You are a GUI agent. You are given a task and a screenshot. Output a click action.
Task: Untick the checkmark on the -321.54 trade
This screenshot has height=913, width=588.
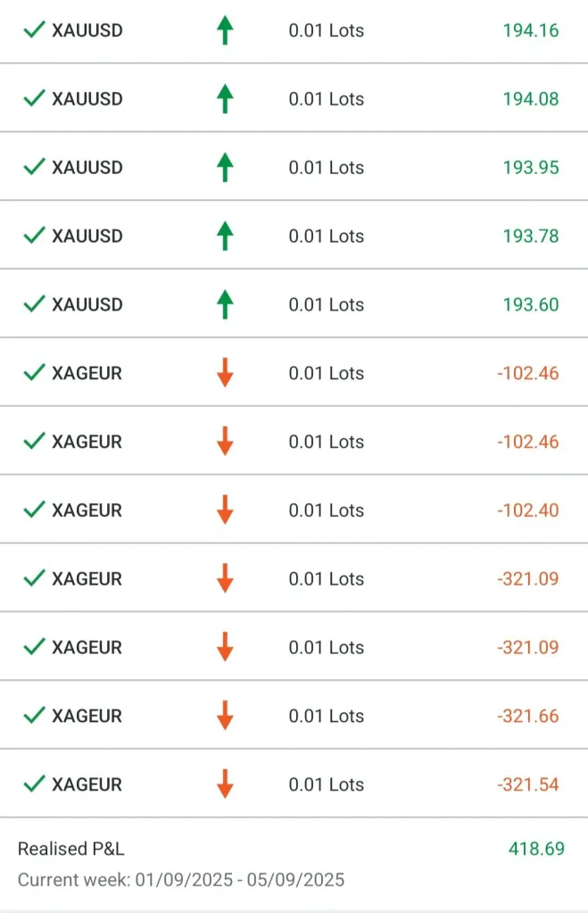click(x=34, y=784)
